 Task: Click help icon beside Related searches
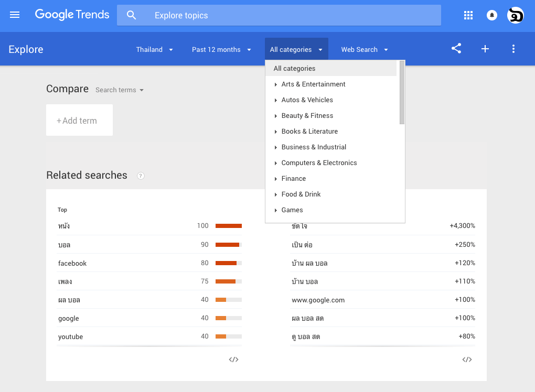[141, 176]
